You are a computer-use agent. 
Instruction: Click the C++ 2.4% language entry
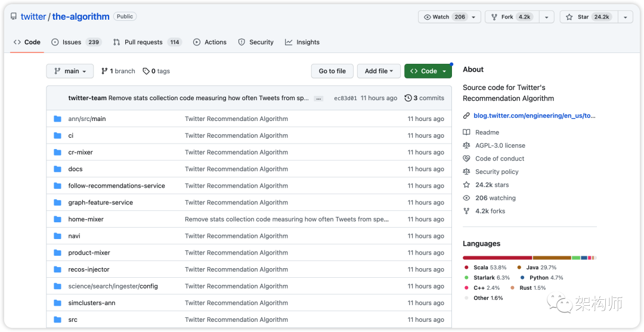482,288
